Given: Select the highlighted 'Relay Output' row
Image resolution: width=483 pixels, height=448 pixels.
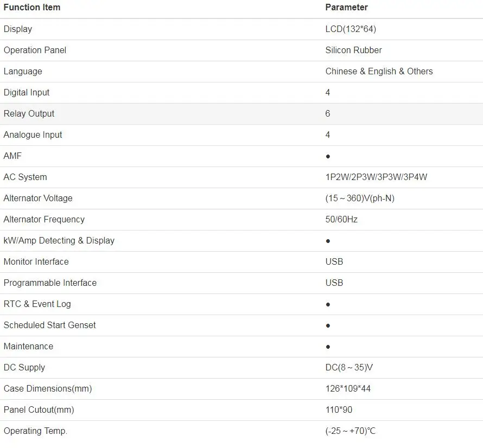Looking at the screenshot, I should tap(241, 114).
